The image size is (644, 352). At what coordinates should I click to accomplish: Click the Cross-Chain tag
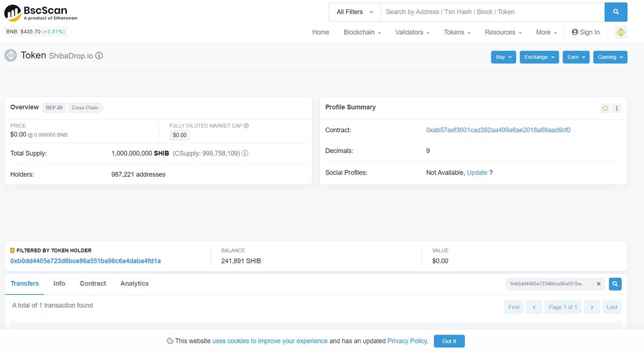85,108
